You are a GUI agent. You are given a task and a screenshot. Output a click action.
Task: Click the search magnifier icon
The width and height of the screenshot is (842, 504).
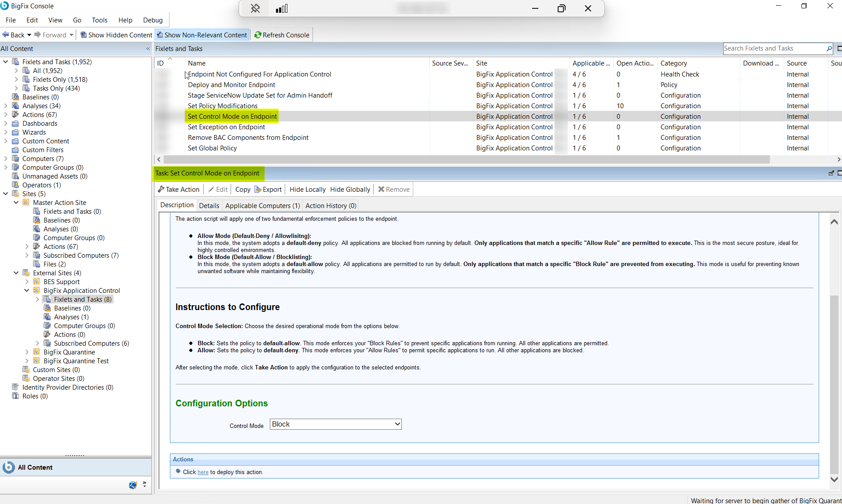click(829, 48)
